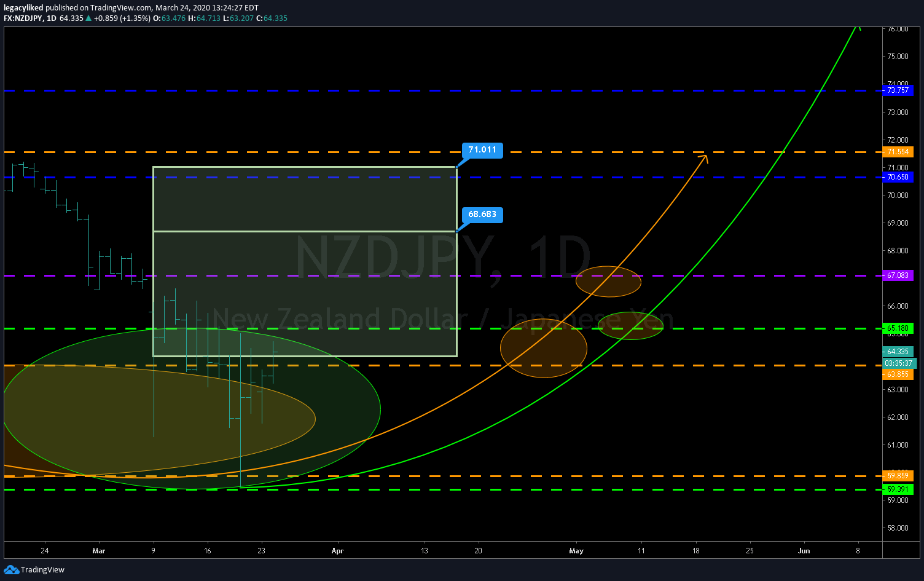This screenshot has width=924, height=581.
Task: Click the 68.000 price axis value
Action: pyautogui.click(x=898, y=251)
